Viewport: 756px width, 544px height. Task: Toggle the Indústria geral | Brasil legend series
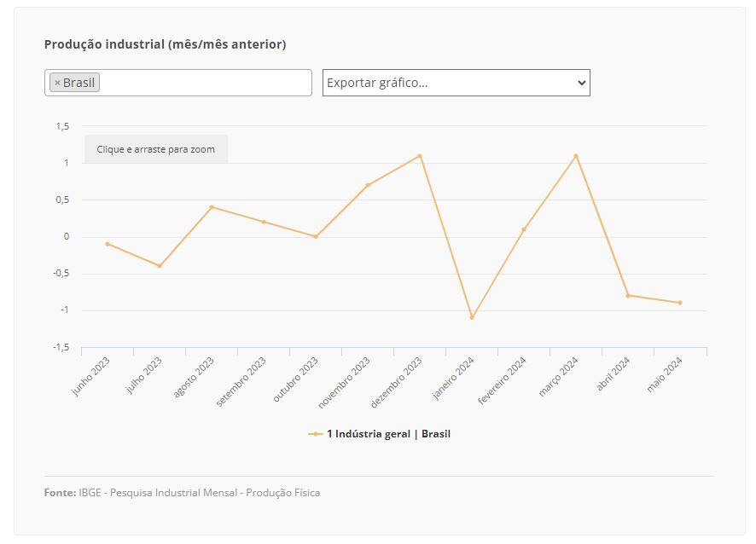click(388, 434)
